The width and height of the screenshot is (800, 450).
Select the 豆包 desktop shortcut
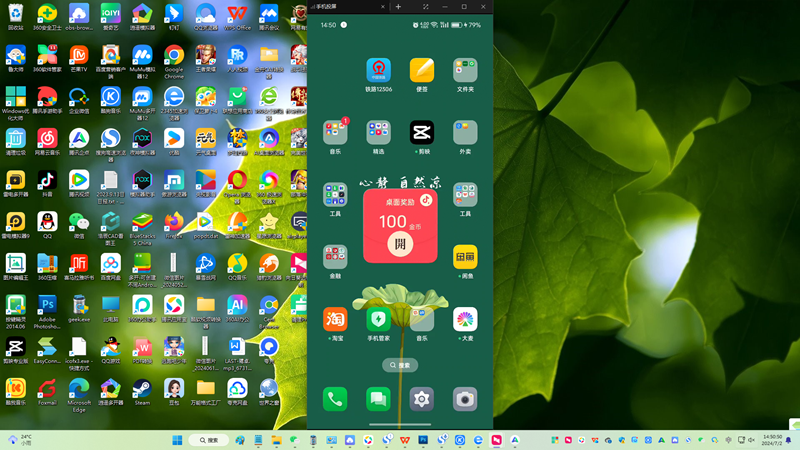174,392
